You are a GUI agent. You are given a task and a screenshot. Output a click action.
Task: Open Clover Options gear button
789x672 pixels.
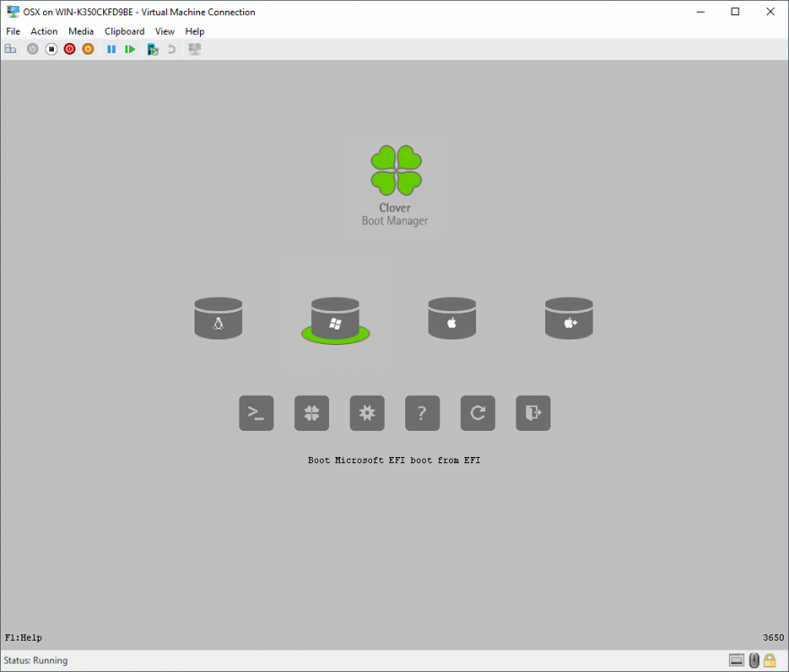(x=367, y=413)
